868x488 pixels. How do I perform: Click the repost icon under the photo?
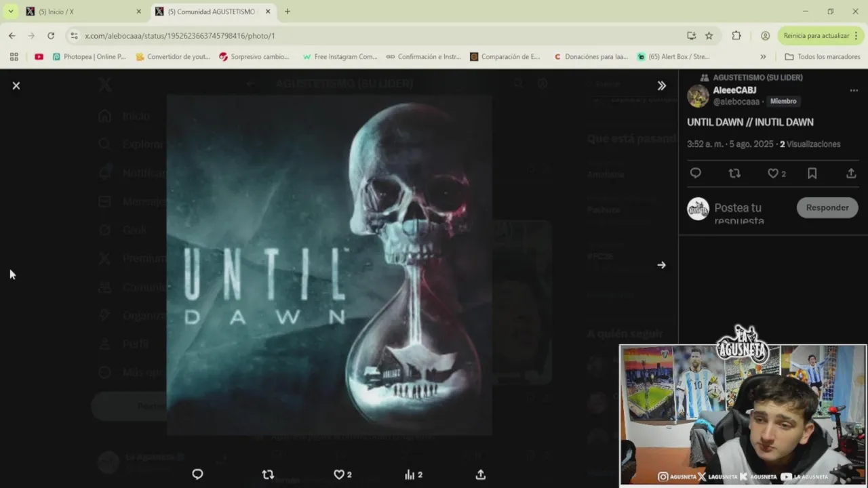[268, 474]
